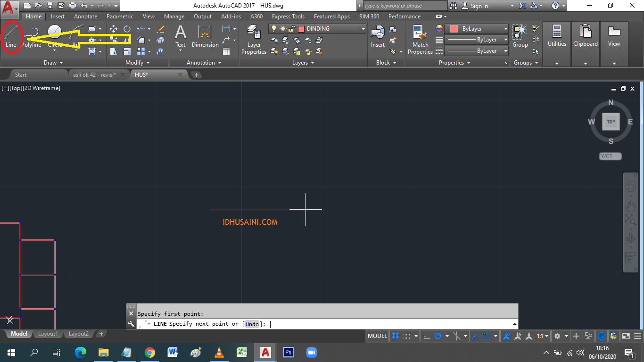Click Undo in the command line prompt
This screenshot has height=362, width=644.
[x=252, y=324]
